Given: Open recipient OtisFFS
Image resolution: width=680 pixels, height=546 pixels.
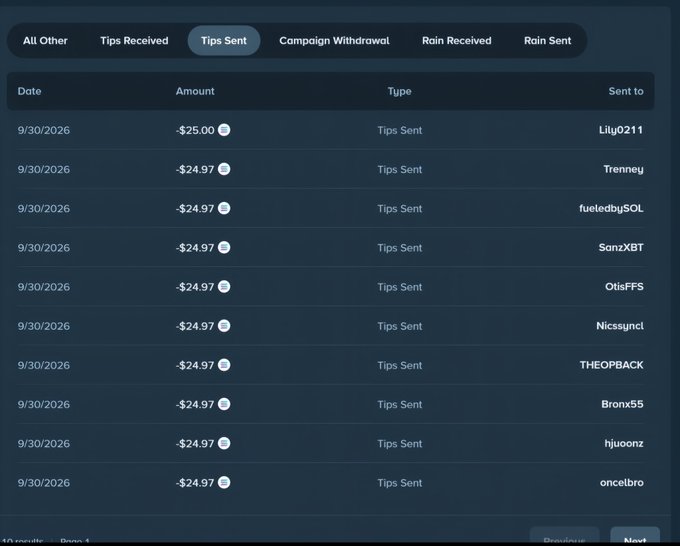Looking at the screenshot, I should (x=624, y=287).
